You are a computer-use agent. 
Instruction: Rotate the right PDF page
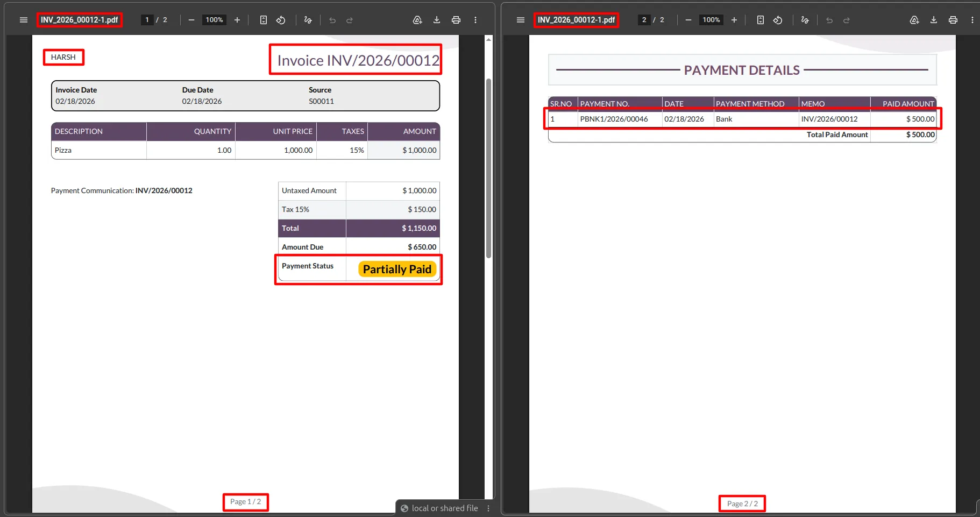(778, 20)
